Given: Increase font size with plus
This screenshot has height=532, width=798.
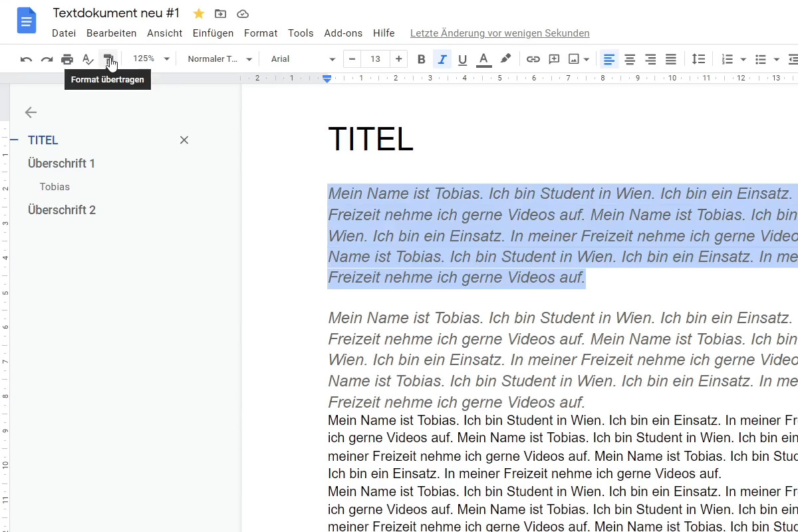Looking at the screenshot, I should coord(398,59).
